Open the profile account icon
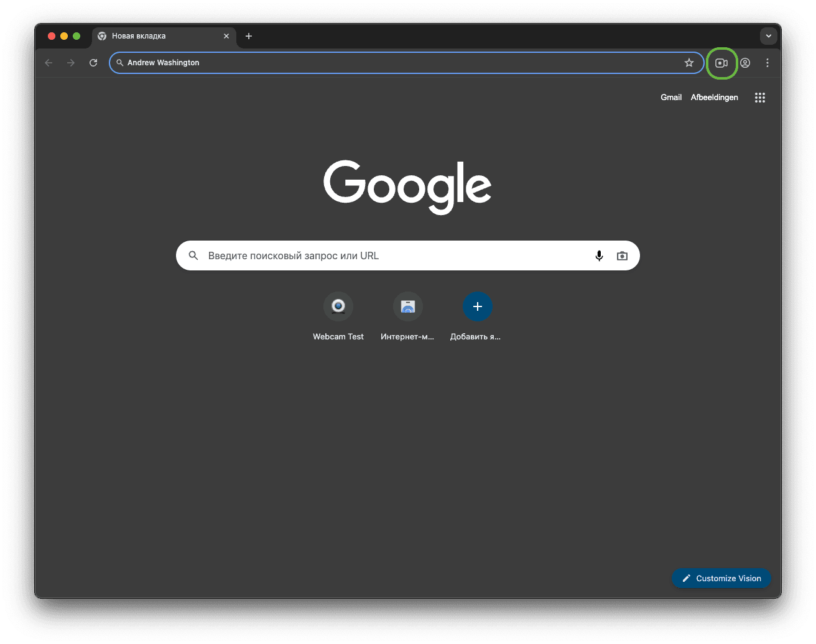Image resolution: width=816 pixels, height=644 pixels. click(x=745, y=63)
